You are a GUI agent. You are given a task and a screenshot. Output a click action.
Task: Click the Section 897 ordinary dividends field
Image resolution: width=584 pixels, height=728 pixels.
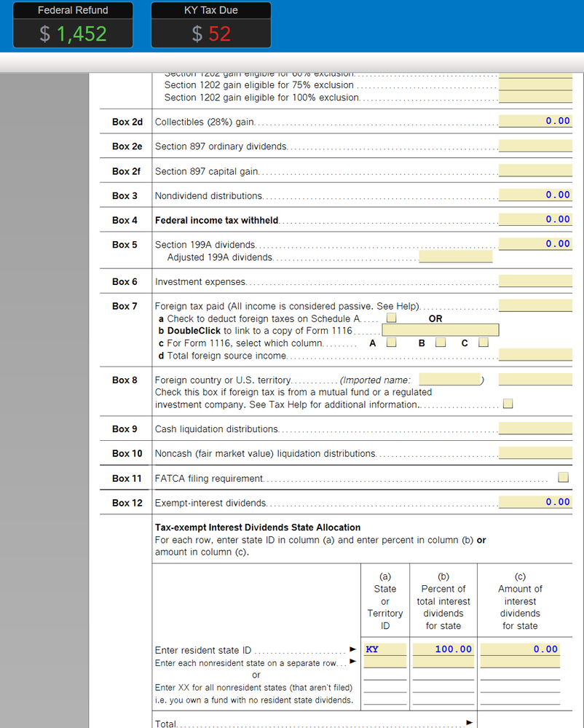tap(534, 146)
